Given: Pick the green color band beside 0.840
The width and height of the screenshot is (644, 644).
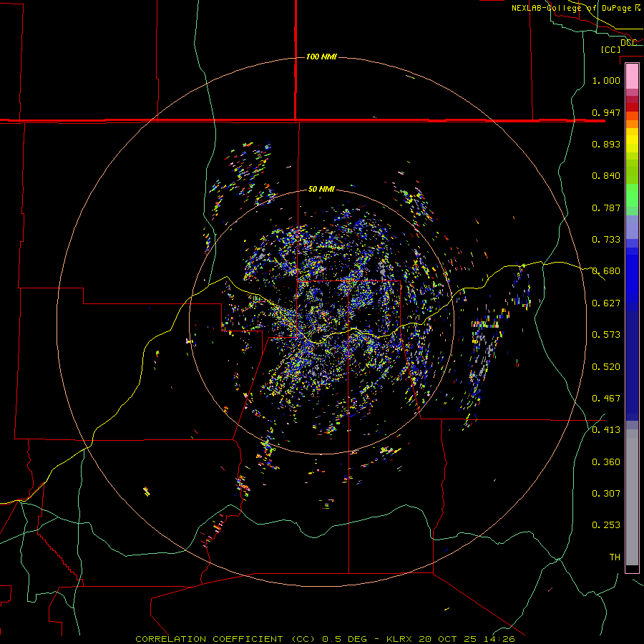Looking at the screenshot, I should click(x=632, y=171).
